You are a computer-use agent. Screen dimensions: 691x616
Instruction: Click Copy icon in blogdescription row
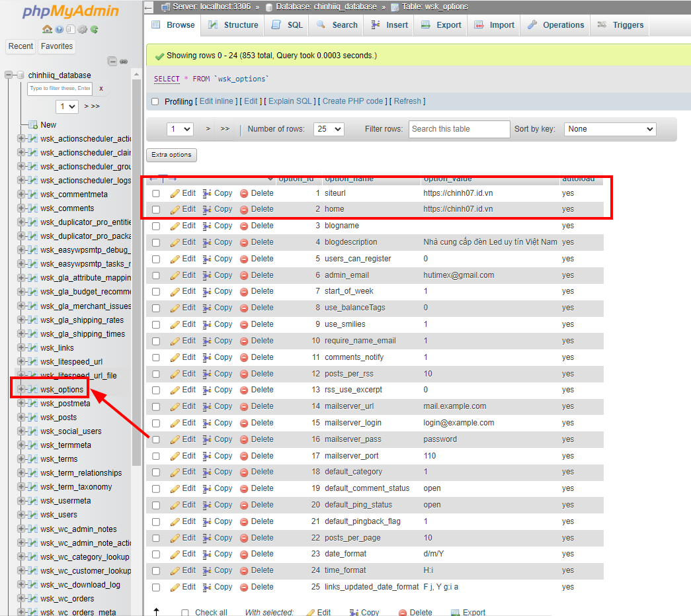[207, 243]
